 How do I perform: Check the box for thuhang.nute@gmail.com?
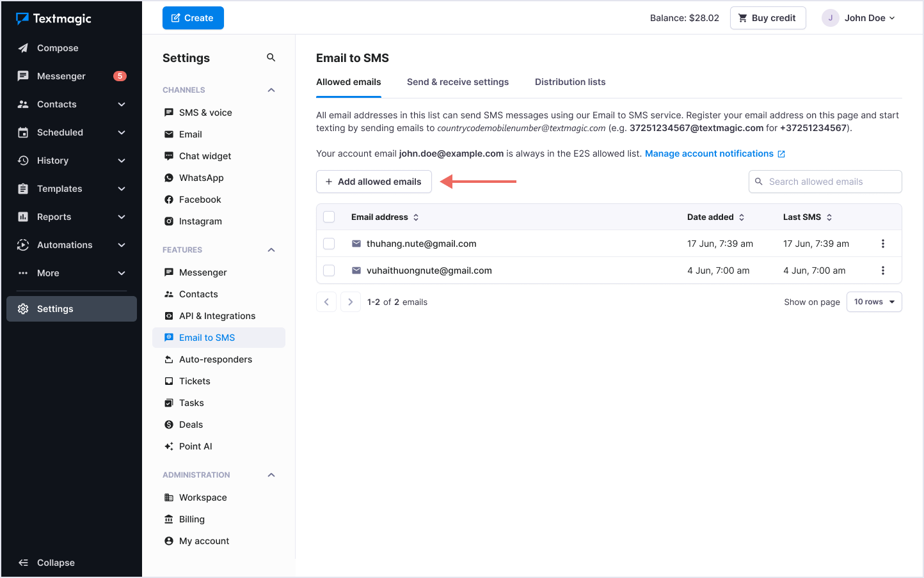click(329, 244)
